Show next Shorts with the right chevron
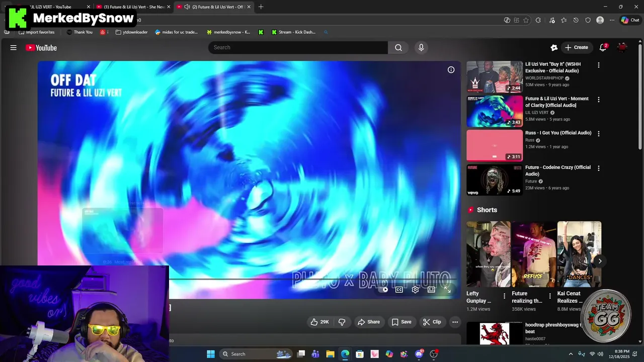Screen dimensions: 644x362 click(x=600, y=261)
